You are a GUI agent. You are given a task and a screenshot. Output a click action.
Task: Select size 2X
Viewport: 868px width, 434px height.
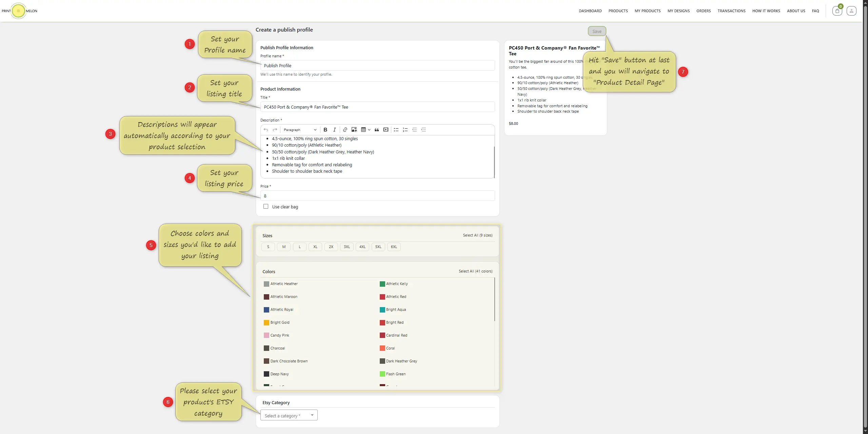(331, 247)
